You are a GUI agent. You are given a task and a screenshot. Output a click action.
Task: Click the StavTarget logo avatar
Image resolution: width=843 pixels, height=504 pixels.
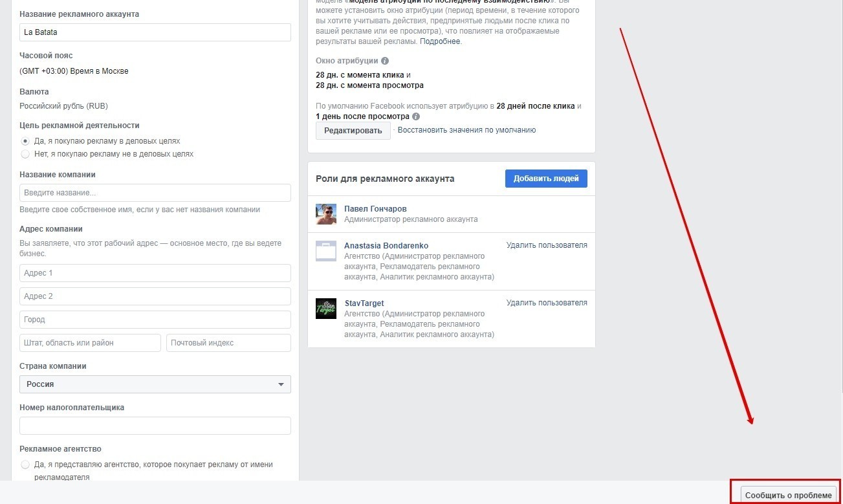pyautogui.click(x=326, y=308)
